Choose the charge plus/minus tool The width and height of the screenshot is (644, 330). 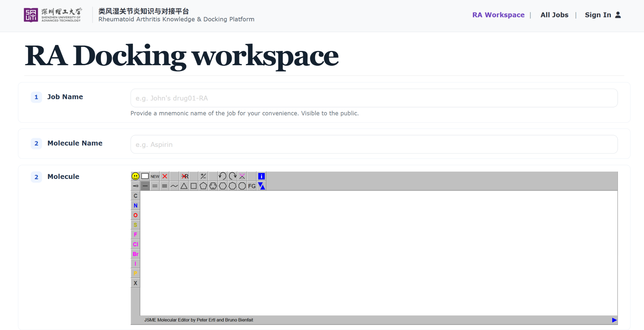click(x=203, y=176)
